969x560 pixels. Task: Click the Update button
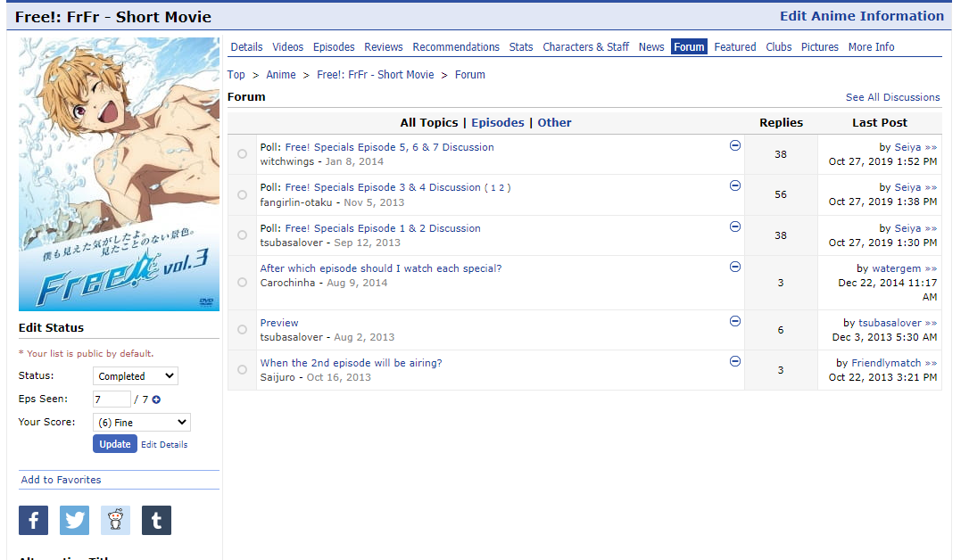(x=115, y=444)
